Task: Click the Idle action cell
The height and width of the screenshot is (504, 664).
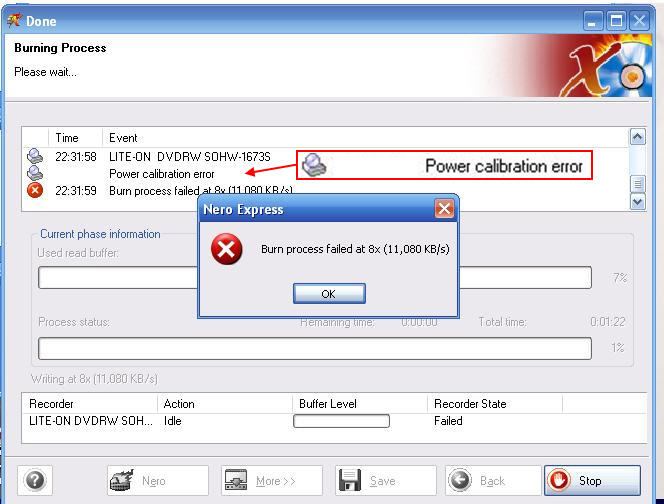Action: point(172,421)
